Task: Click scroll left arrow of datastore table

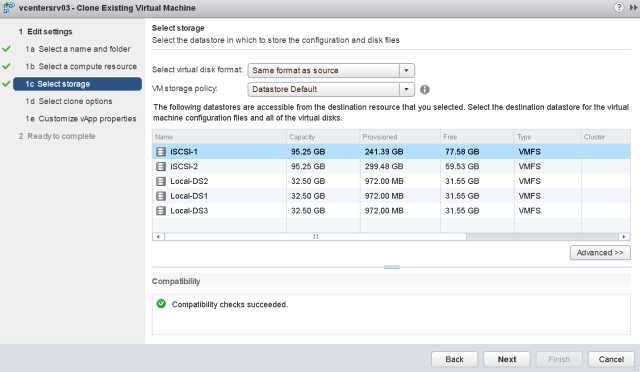Action: (158, 236)
